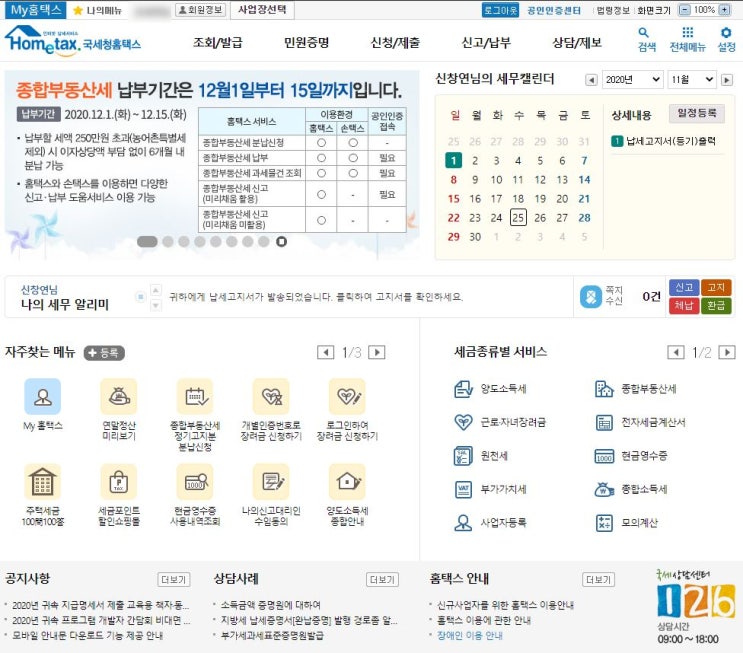Click the 회원정보 button
The width and height of the screenshot is (743, 653).
click(x=200, y=10)
